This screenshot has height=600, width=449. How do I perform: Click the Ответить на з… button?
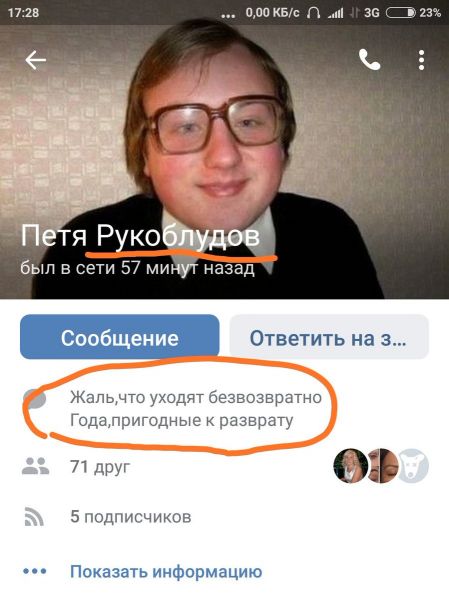click(329, 337)
